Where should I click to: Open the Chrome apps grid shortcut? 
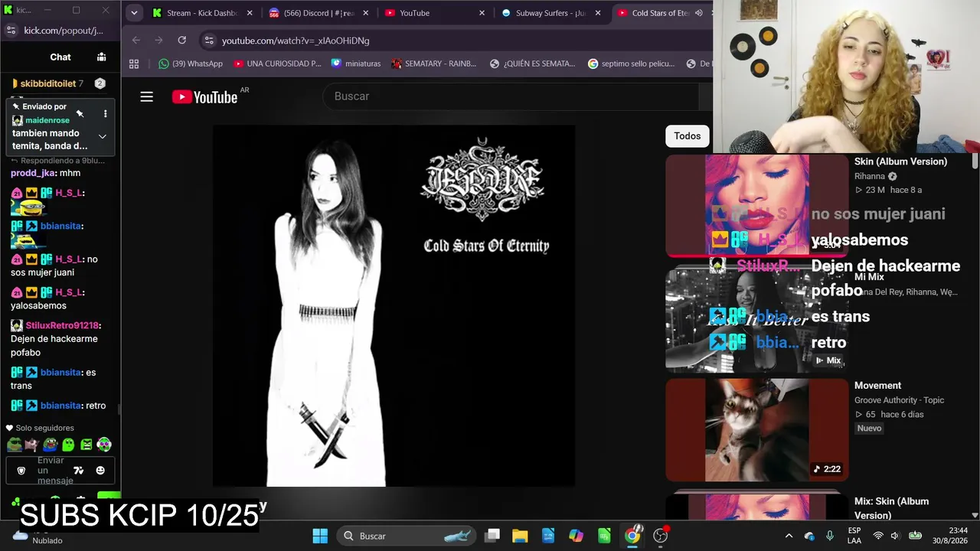[x=134, y=64]
